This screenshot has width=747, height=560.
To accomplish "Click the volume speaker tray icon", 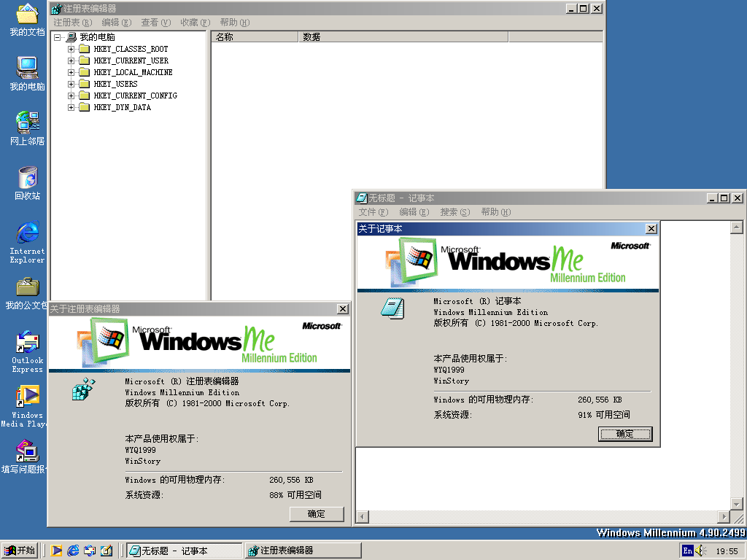I will coord(700,551).
